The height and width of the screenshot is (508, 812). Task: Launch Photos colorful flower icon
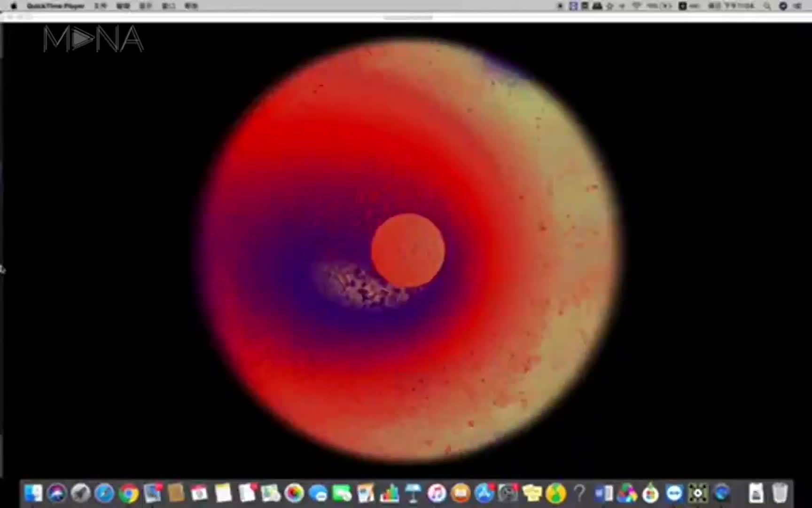pos(295,493)
